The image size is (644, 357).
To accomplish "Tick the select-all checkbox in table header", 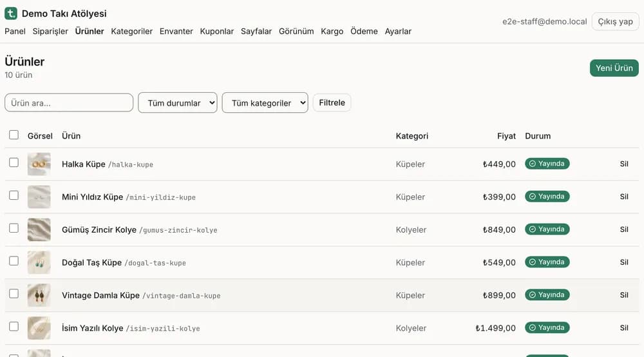I will 14,135.
